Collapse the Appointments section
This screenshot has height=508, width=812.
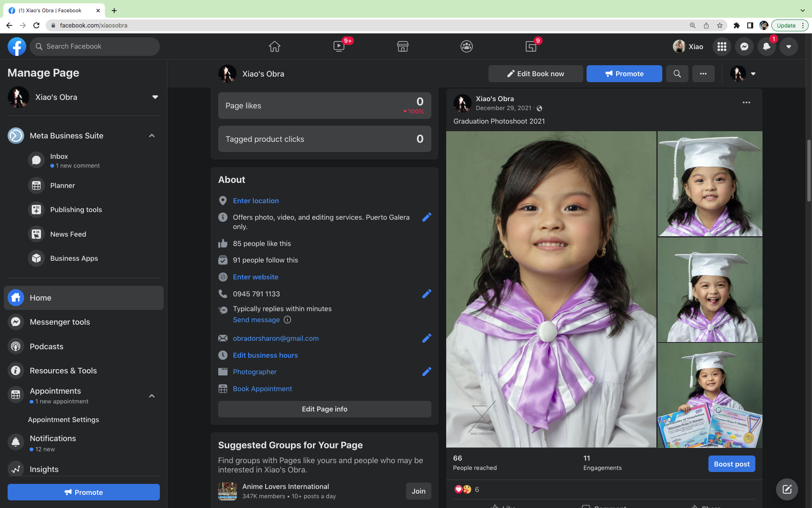[x=152, y=396]
